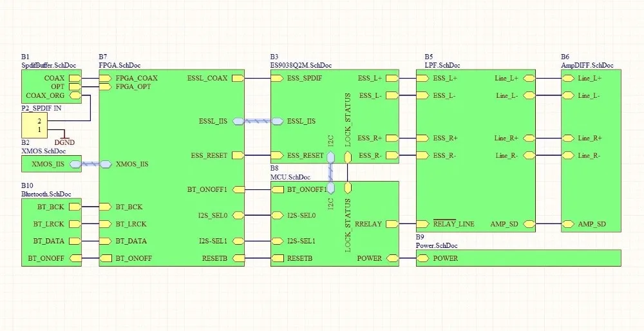Select I2S-SEL0 entry on MCU block
644x331 pixels.
tap(277, 215)
